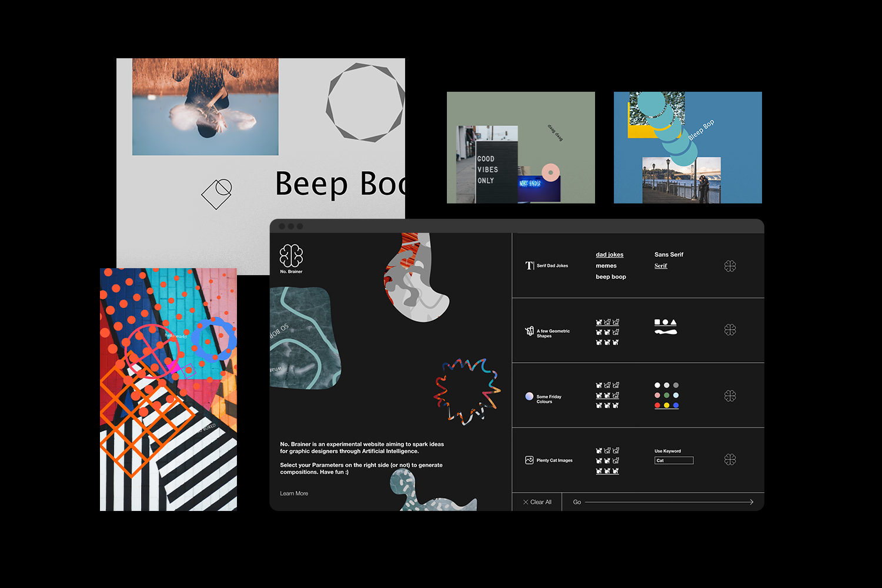Select the Serif font option
This screenshot has height=588, width=882.
[x=660, y=266]
